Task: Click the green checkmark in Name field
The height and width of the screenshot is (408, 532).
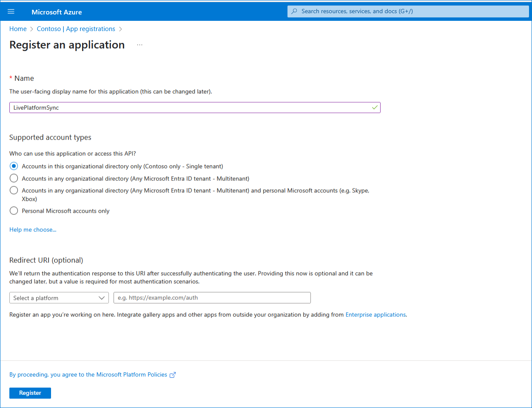Action: point(374,108)
